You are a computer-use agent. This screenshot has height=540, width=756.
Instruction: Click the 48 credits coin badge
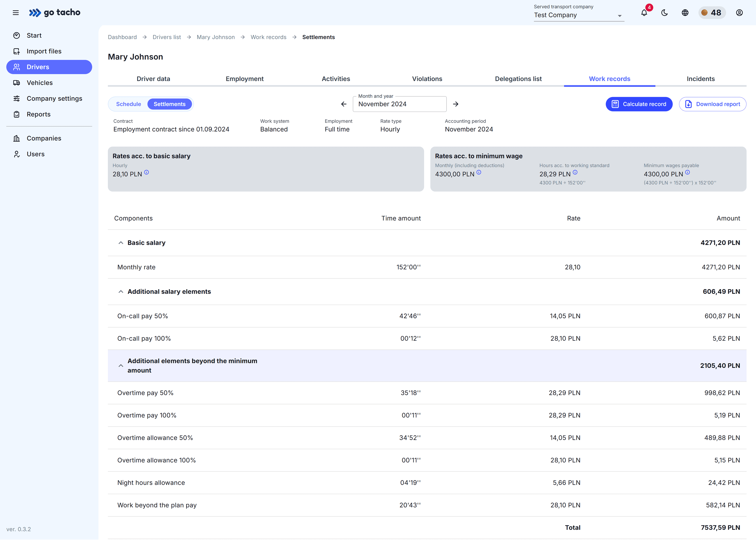coord(712,13)
